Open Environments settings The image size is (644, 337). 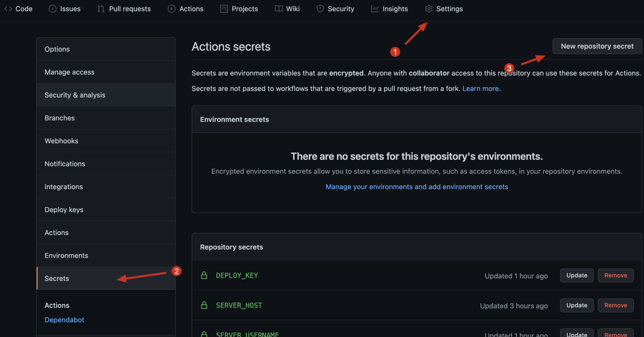click(x=106, y=255)
